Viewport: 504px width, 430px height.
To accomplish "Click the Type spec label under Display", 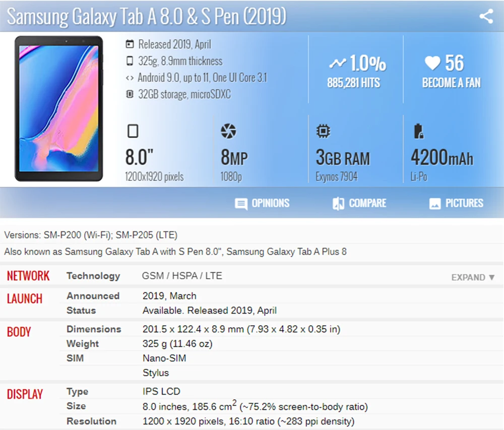I will coord(77,391).
